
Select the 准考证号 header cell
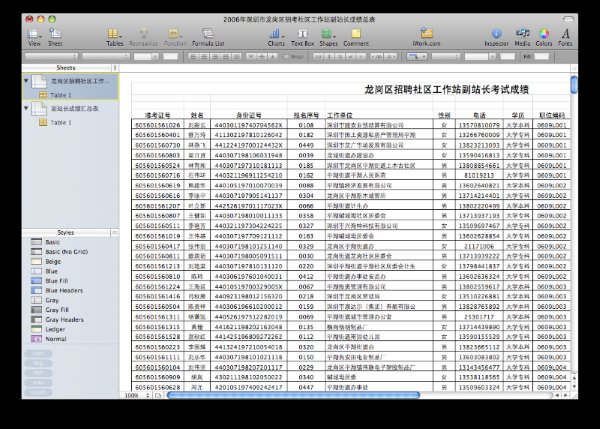click(x=157, y=115)
